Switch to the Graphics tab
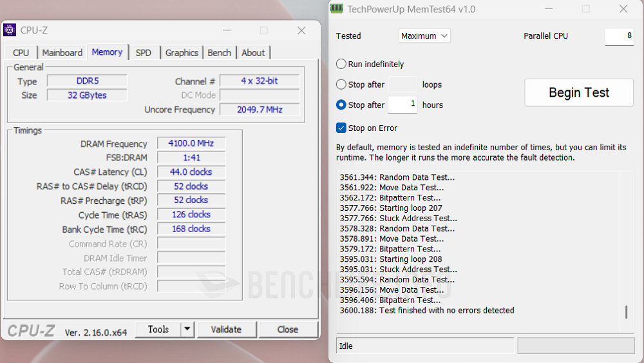 click(x=182, y=53)
